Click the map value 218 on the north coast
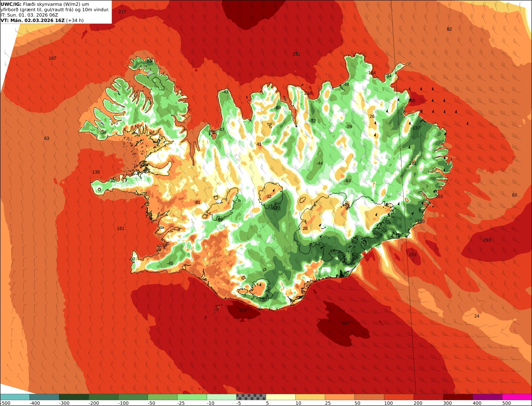The width and height of the screenshot is (532, 406). click(x=308, y=93)
